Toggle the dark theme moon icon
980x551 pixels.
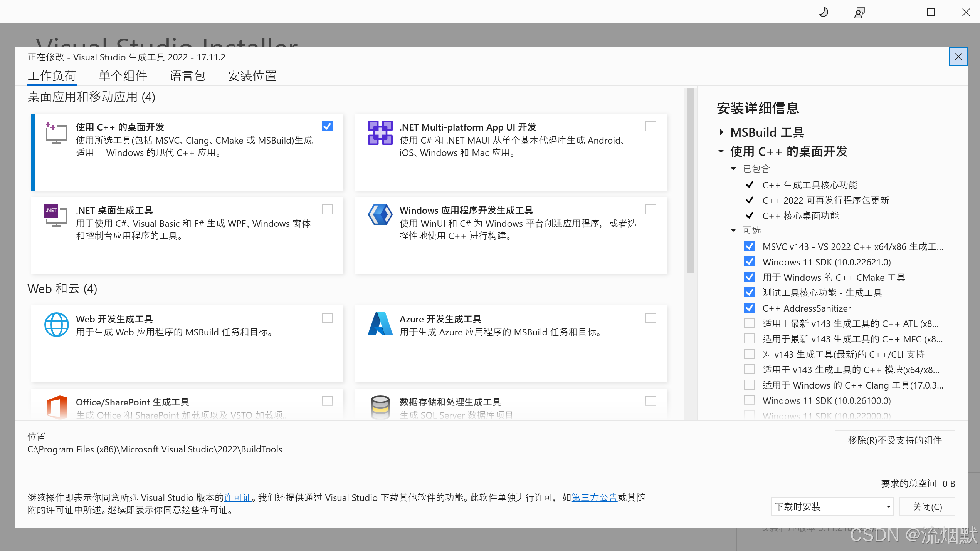pyautogui.click(x=823, y=12)
